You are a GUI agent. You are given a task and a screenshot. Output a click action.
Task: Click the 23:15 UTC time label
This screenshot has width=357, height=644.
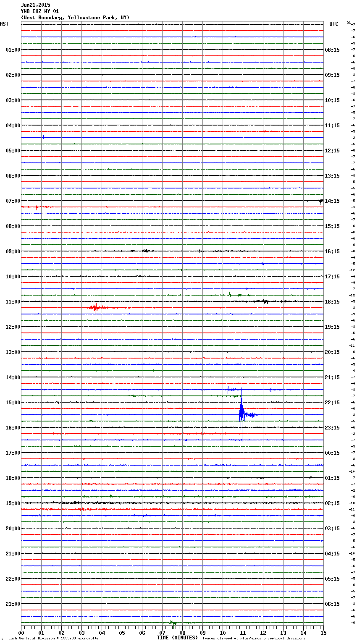coord(332,428)
